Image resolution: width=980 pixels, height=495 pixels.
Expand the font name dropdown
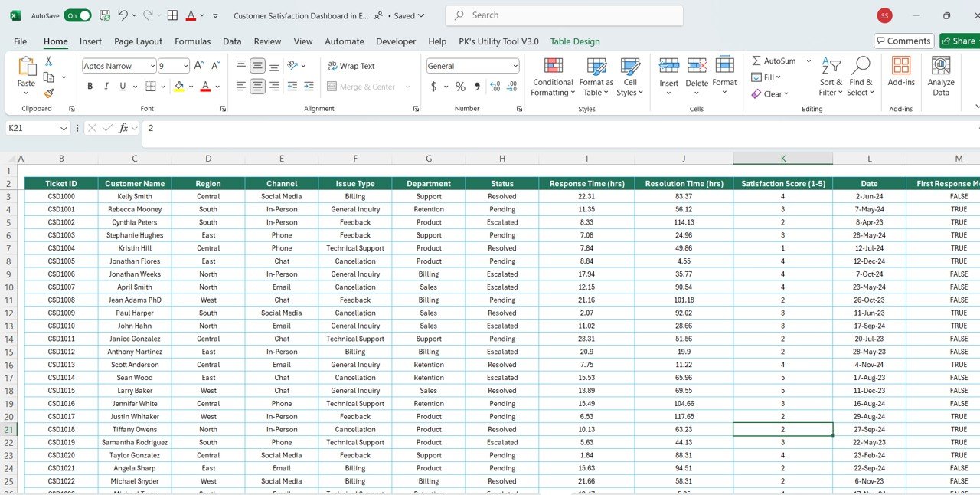coord(152,66)
